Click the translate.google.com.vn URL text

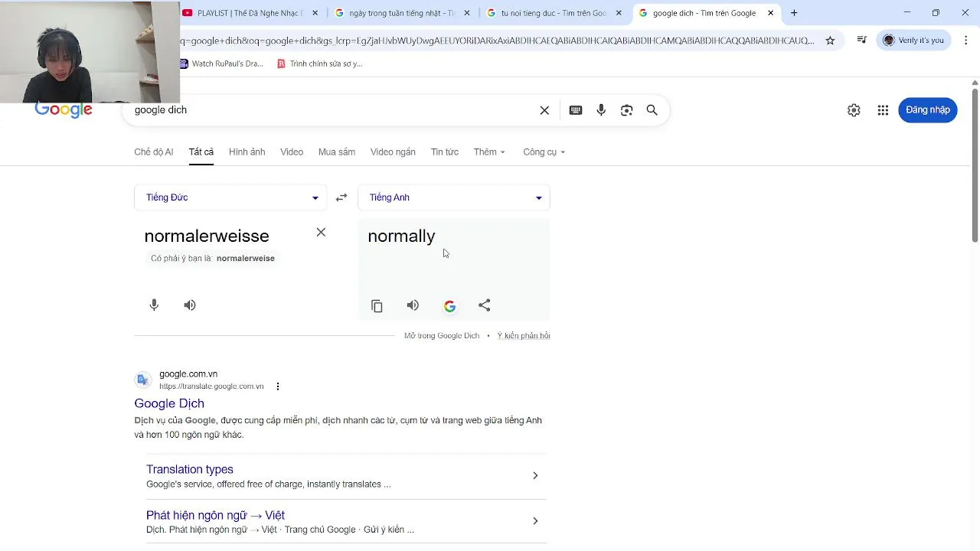tap(211, 386)
